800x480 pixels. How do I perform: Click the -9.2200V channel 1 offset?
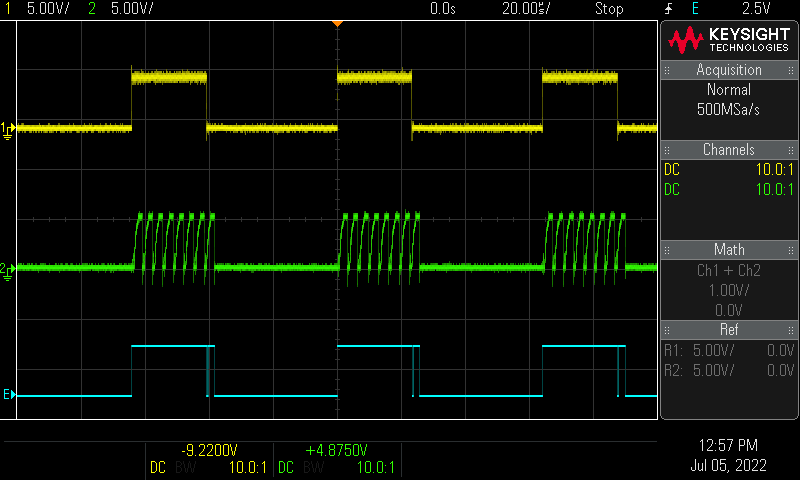(209, 450)
